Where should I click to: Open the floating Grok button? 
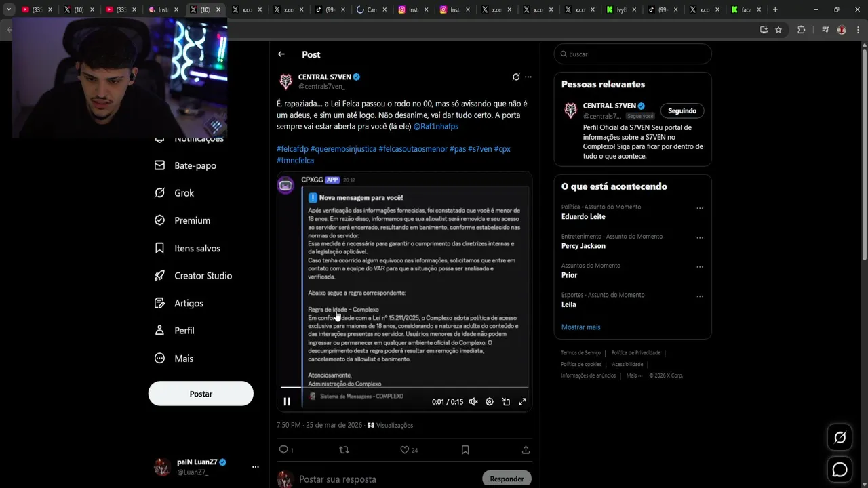840,438
